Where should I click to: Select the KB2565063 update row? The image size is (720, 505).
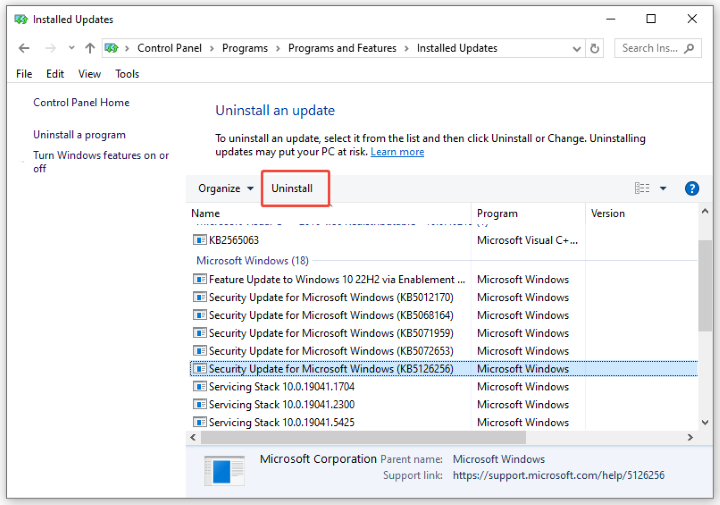(444, 240)
